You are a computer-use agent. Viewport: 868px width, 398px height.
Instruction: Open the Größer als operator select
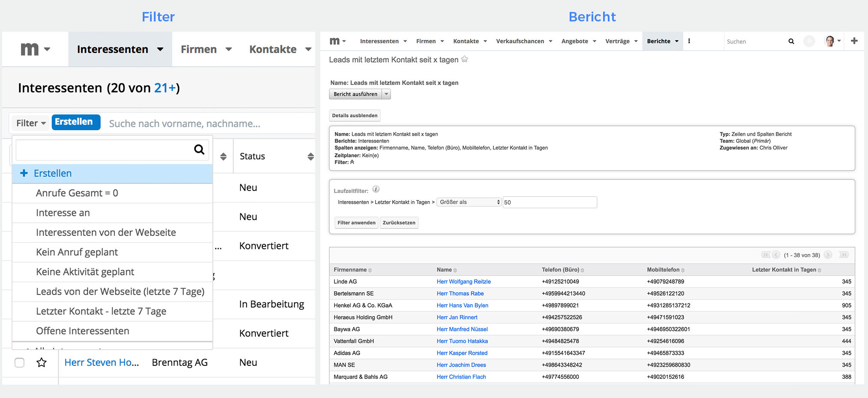pyautogui.click(x=469, y=202)
